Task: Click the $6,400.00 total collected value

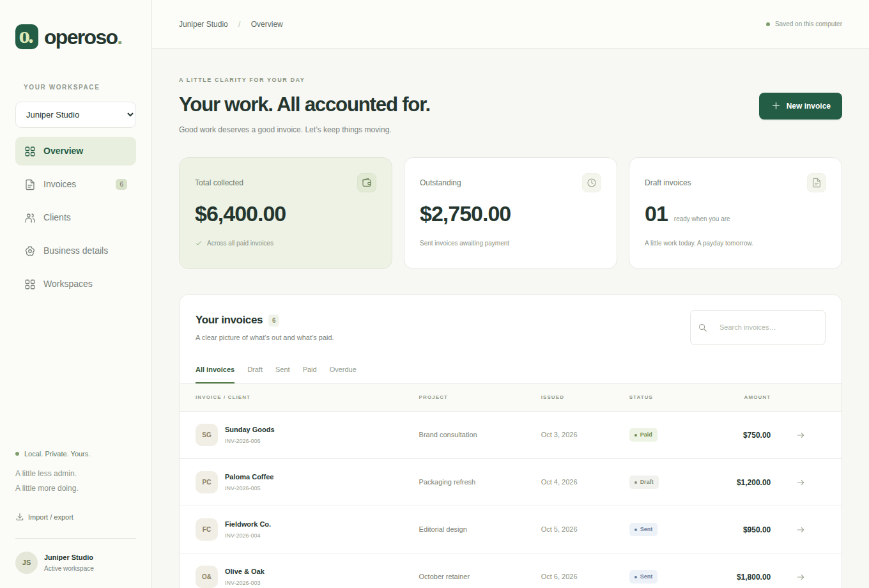Action: tap(240, 214)
